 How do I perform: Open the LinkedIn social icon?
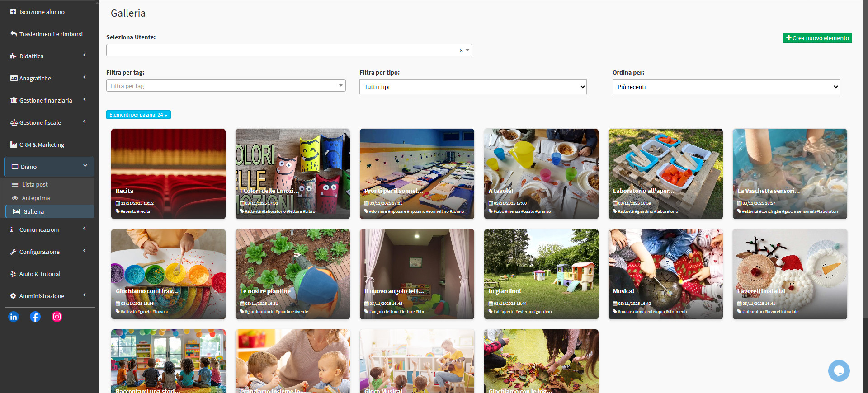(x=14, y=317)
